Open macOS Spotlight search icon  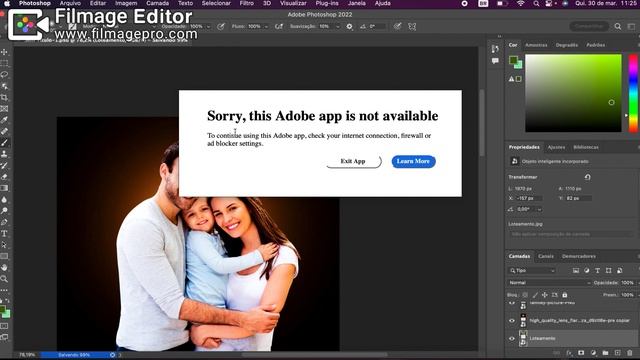click(x=536, y=3)
